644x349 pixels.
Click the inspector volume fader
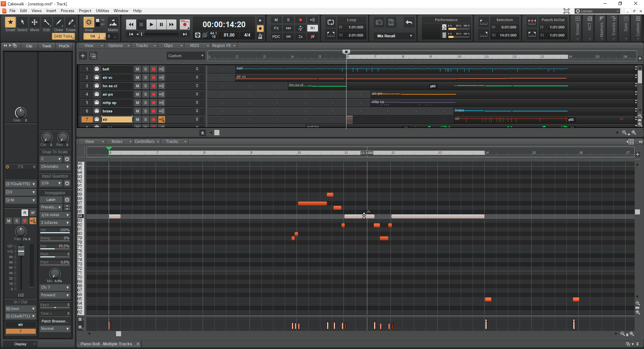tap(21, 251)
